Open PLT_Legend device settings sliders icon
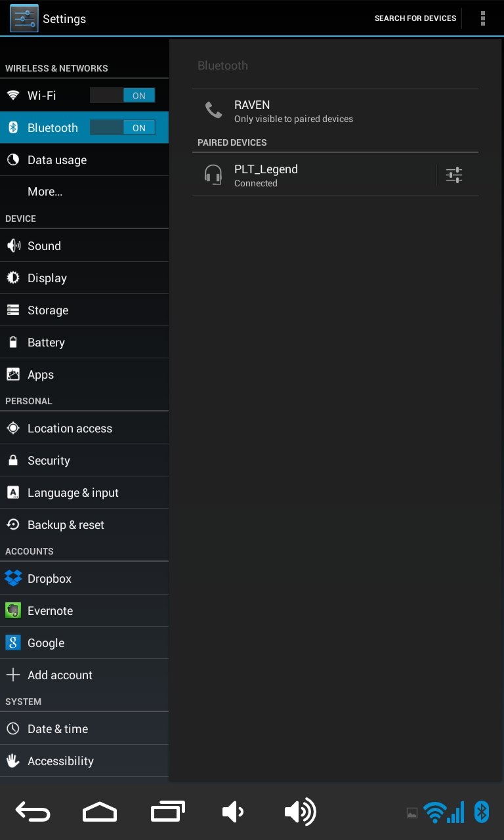The width and height of the screenshot is (504, 840). [454, 175]
